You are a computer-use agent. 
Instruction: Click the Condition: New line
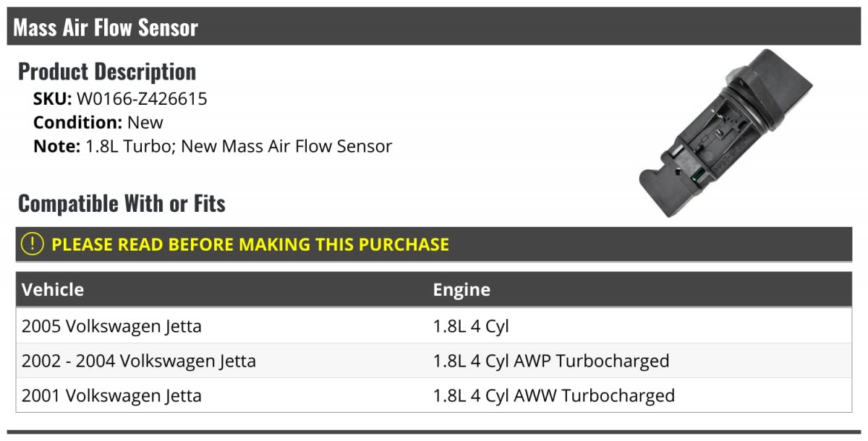tap(98, 122)
